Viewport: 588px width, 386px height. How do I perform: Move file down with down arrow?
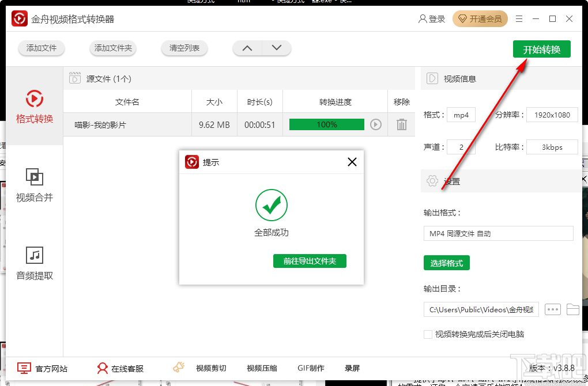point(277,48)
